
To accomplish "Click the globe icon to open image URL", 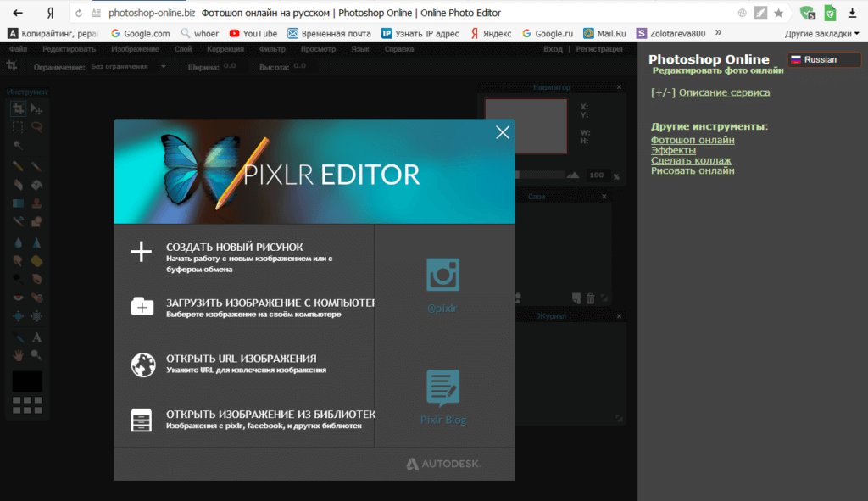I will click(142, 364).
